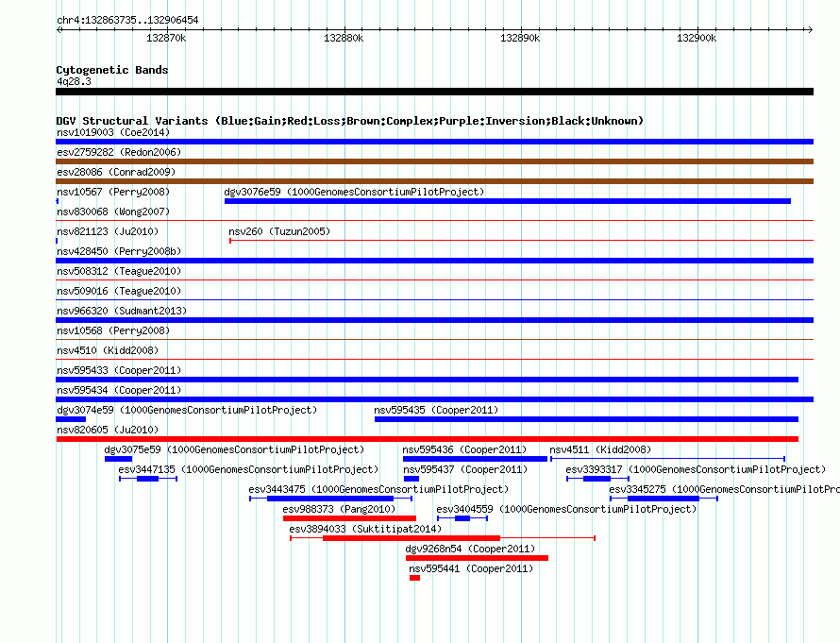Click the left arrow of the ruler
Image resolution: width=840 pixels, height=643 pixels.
[x=59, y=29]
